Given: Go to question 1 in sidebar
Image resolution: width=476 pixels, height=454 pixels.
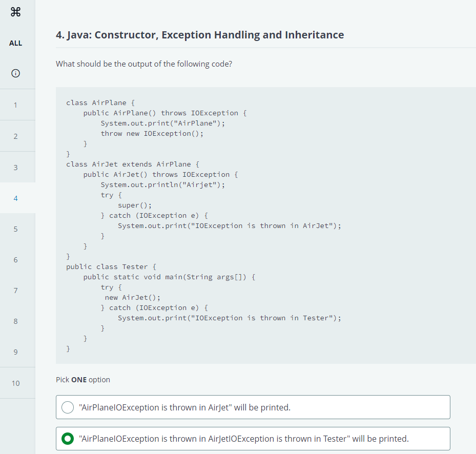Looking at the screenshot, I should click(15, 105).
